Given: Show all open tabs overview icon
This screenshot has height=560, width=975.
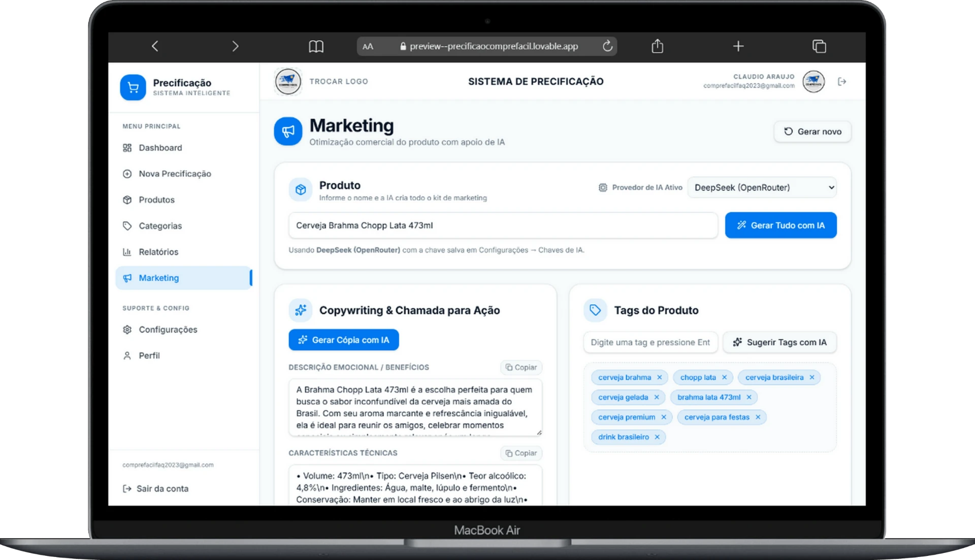Looking at the screenshot, I should [x=819, y=46].
